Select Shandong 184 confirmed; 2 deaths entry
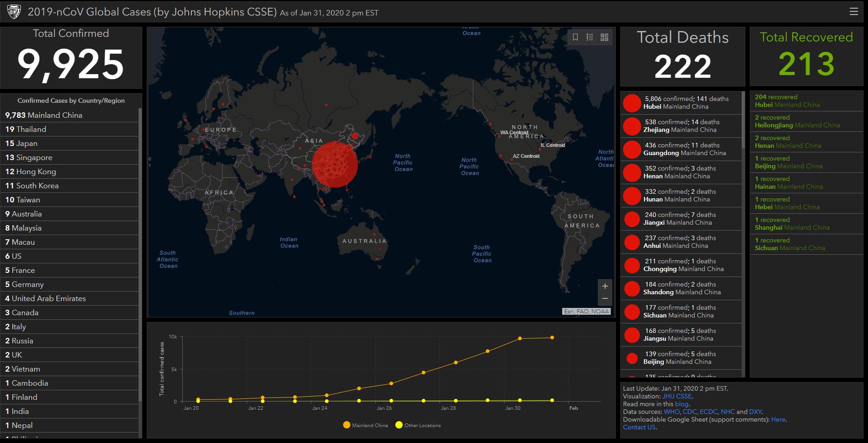This screenshot has height=443, width=868. click(681, 288)
